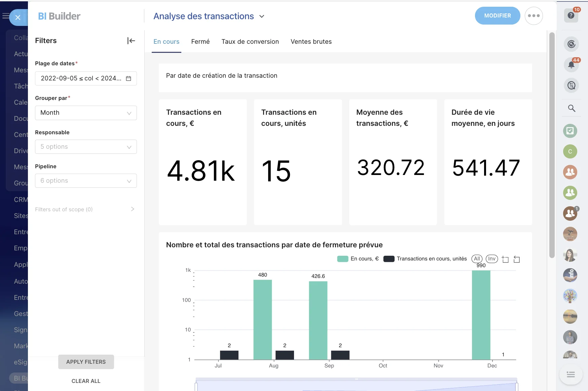Screen dimensions: 588x391
Task: Expand the Responsable options dropdown
Action: coord(86,147)
